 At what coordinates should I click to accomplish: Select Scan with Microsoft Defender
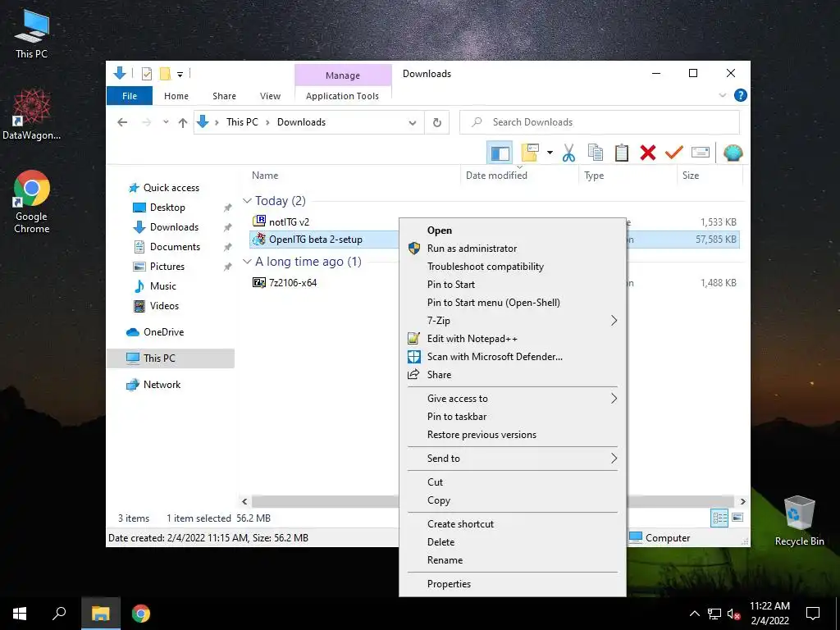pyautogui.click(x=513, y=357)
